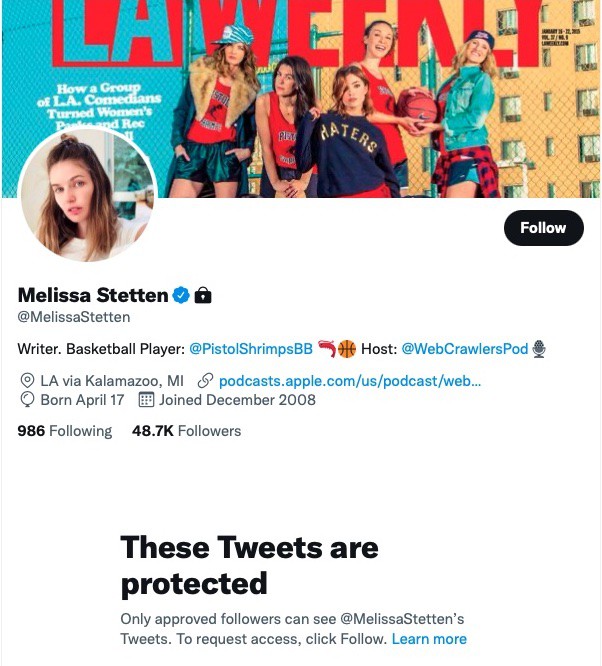Click the shrimp emoji in bio
The width and height of the screenshot is (602, 666).
coord(327,349)
